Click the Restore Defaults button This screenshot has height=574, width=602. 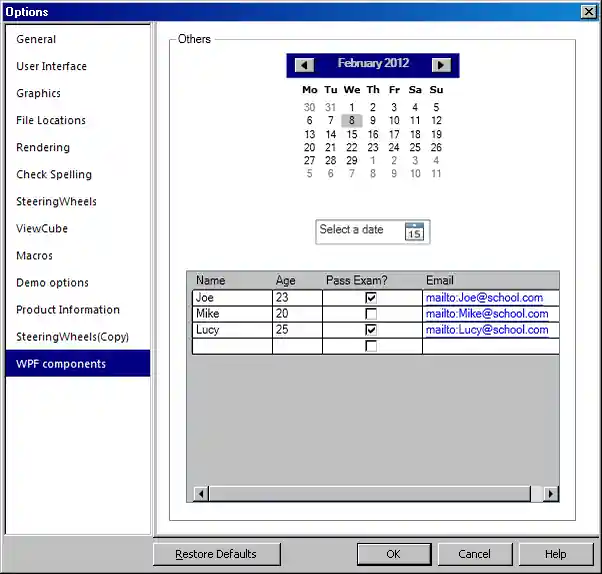coord(216,554)
